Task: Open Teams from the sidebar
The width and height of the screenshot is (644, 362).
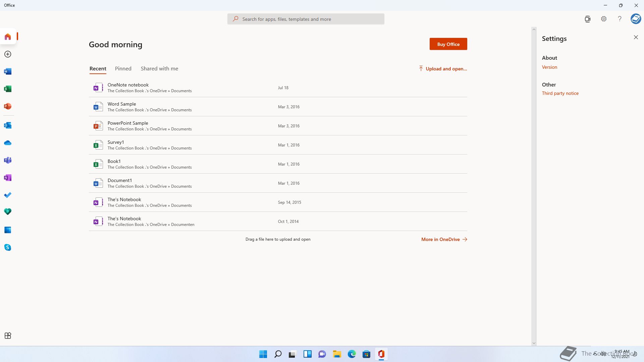Action: [x=8, y=160]
